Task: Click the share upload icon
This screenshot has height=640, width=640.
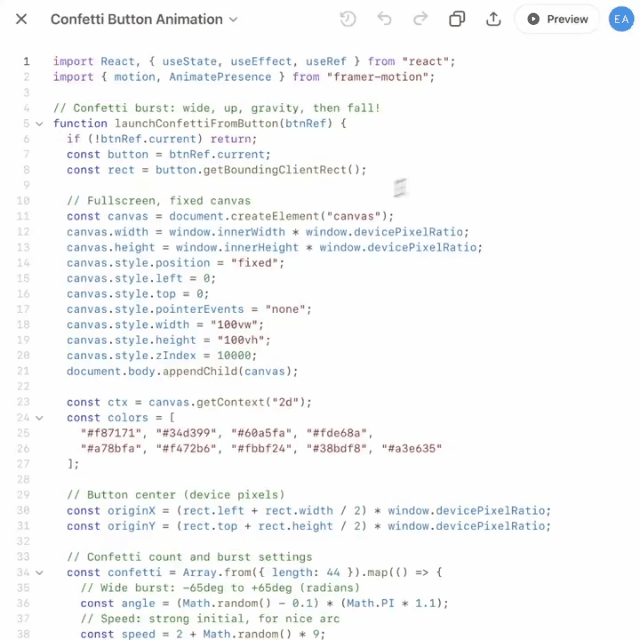Action: tap(493, 19)
